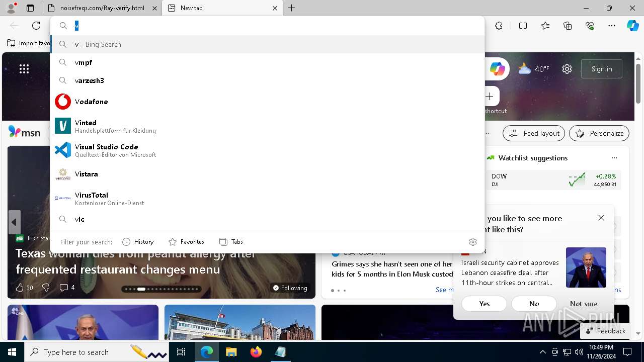Open File Explorer from taskbar
Screen dimensions: 644x362
231,352
